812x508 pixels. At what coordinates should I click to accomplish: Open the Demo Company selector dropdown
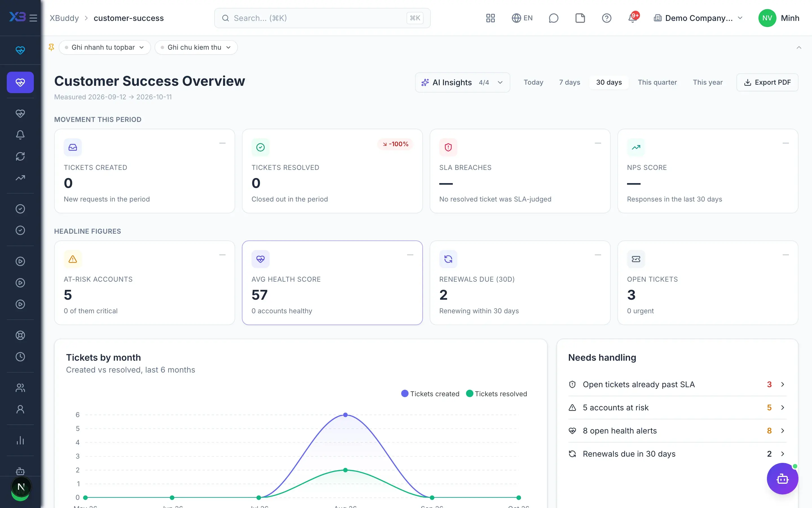(x=698, y=18)
